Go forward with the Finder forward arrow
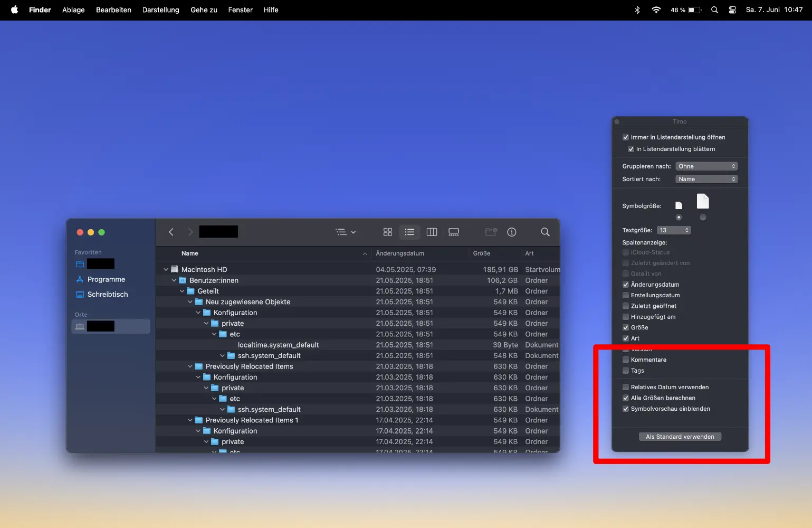This screenshot has height=528, width=812. 190,232
